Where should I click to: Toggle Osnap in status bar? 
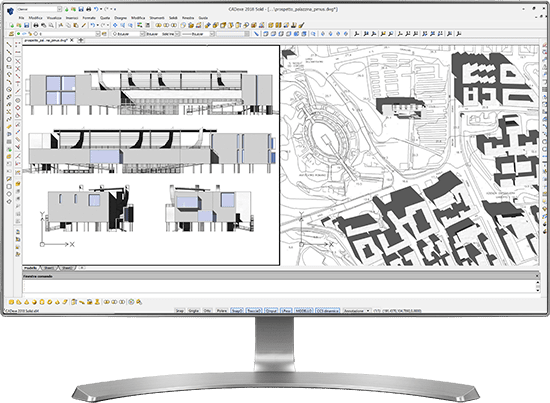[x=237, y=311]
